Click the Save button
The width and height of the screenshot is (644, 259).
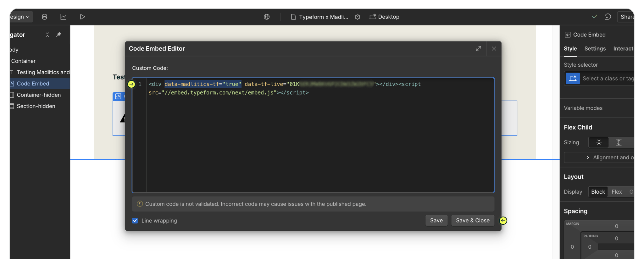[436, 221]
